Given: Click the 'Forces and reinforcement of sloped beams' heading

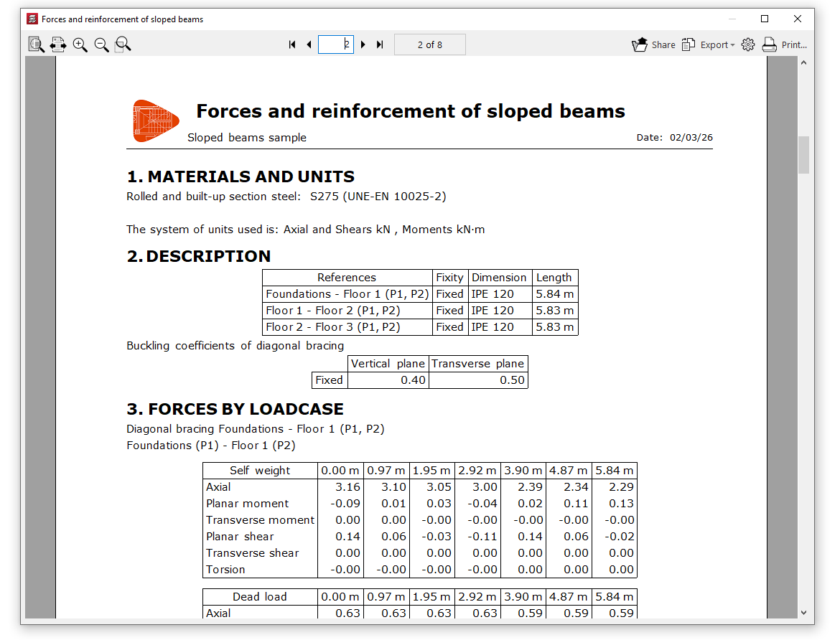Looking at the screenshot, I should click(411, 111).
